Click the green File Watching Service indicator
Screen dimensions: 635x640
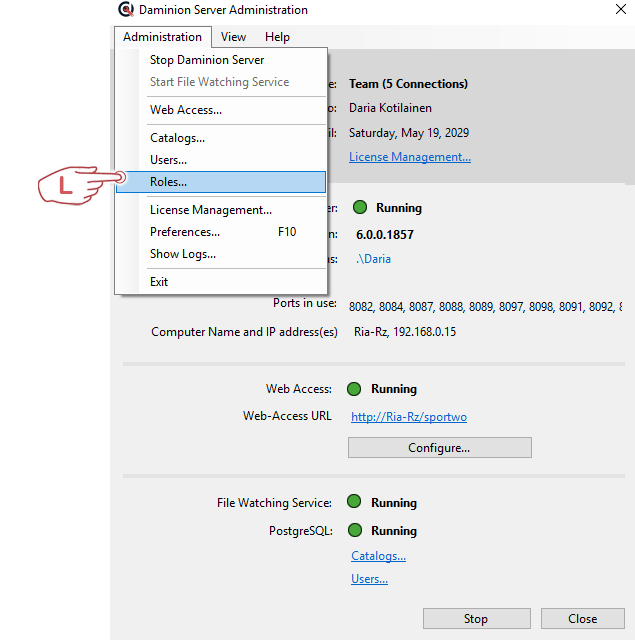click(x=354, y=501)
